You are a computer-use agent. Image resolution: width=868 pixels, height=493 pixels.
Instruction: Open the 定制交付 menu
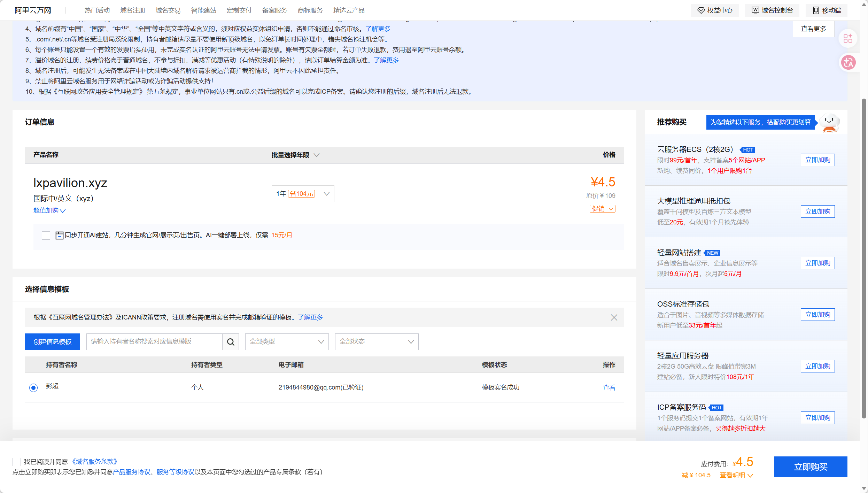tap(239, 10)
